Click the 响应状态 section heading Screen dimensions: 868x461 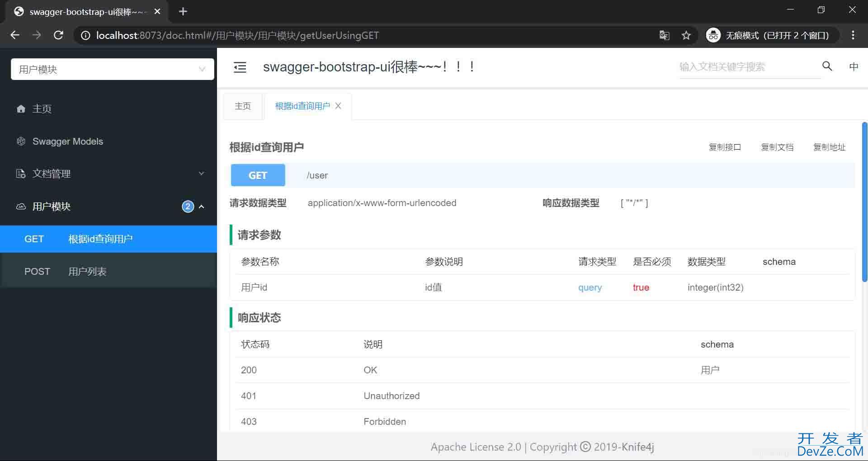tap(259, 318)
